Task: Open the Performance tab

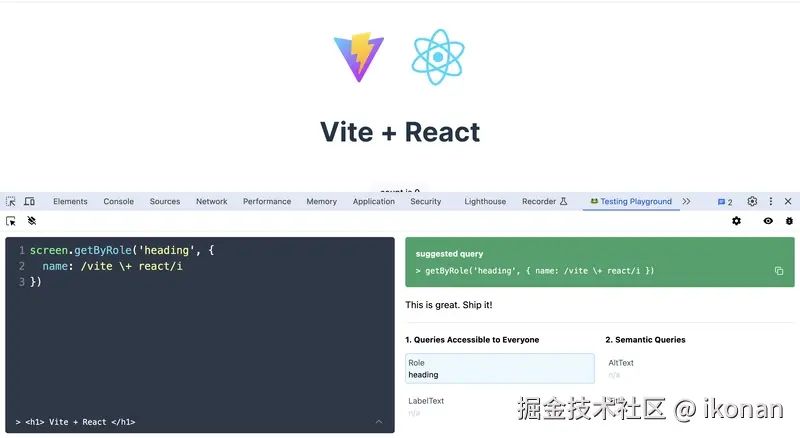Action: click(x=267, y=202)
